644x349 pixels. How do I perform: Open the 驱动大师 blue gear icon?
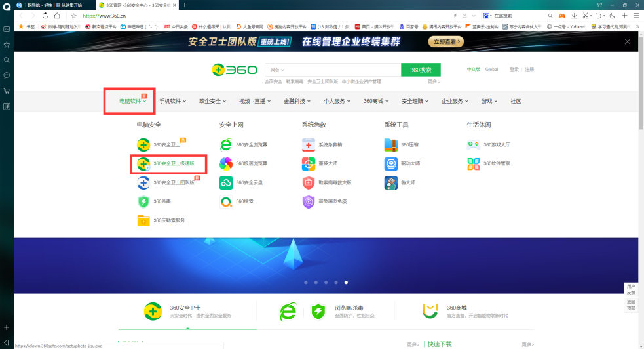pos(391,163)
